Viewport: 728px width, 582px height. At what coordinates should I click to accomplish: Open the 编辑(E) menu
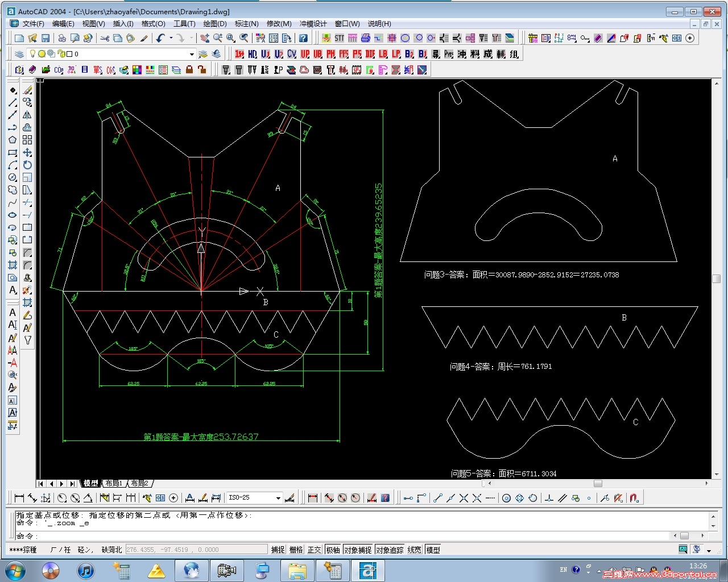[63, 24]
